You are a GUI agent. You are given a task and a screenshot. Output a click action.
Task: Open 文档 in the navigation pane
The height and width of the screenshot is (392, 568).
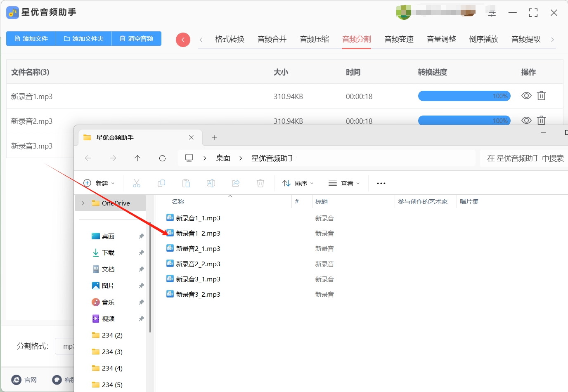click(103, 269)
